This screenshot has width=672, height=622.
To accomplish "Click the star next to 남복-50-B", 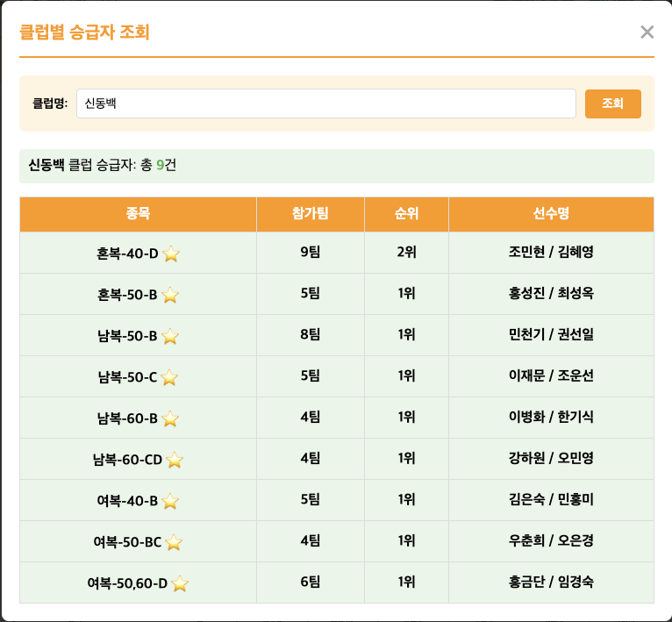I will [170, 336].
